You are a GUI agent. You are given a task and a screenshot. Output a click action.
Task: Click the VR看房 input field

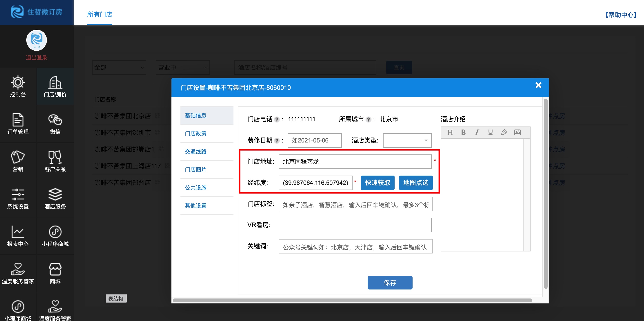tap(355, 225)
